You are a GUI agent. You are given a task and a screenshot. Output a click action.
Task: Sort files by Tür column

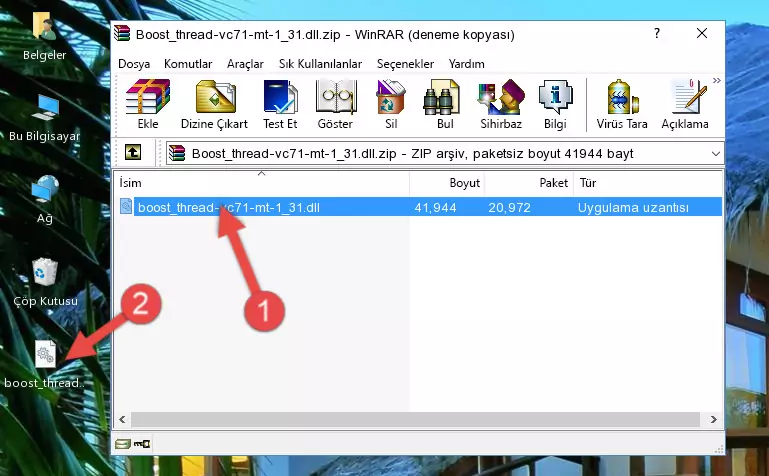point(647,183)
